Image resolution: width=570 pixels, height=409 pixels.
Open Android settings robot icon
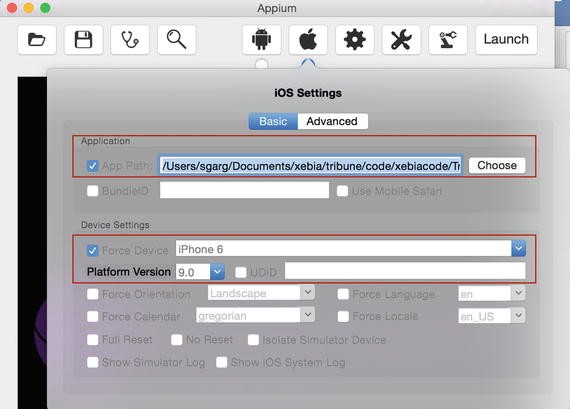[261, 40]
